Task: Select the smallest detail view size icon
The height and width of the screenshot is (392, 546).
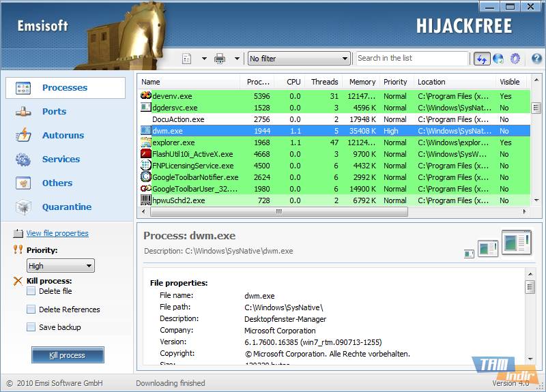Action: [x=469, y=254]
